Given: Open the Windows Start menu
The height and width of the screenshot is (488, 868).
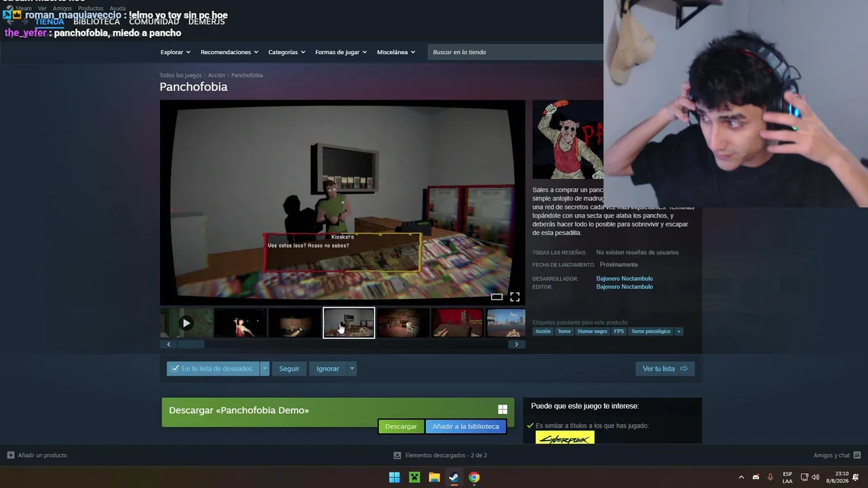Looking at the screenshot, I should coord(394,477).
